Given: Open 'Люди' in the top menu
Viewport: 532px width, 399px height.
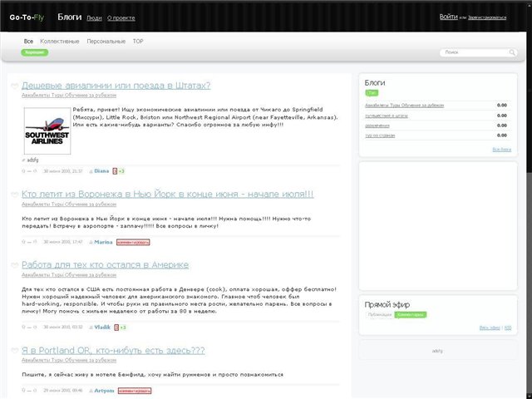Looking at the screenshot, I should (95, 17).
